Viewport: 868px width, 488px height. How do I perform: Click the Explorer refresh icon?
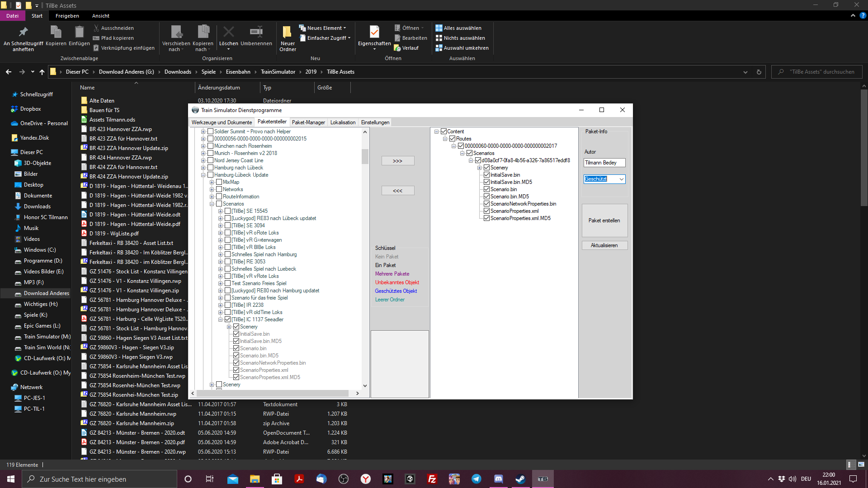pos(759,72)
